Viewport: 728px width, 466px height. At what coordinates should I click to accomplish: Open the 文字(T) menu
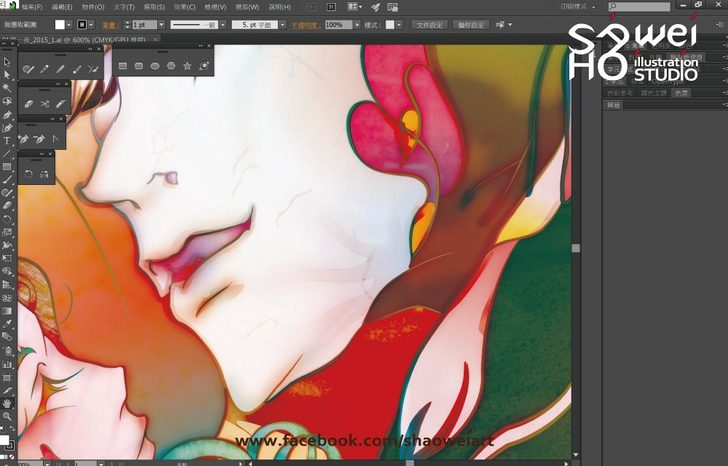(124, 6)
